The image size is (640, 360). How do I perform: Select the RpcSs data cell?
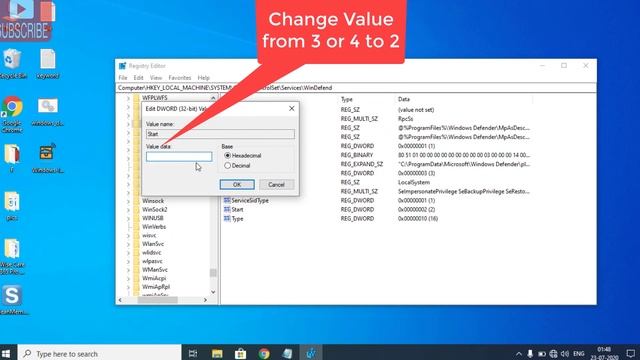[x=405, y=119]
